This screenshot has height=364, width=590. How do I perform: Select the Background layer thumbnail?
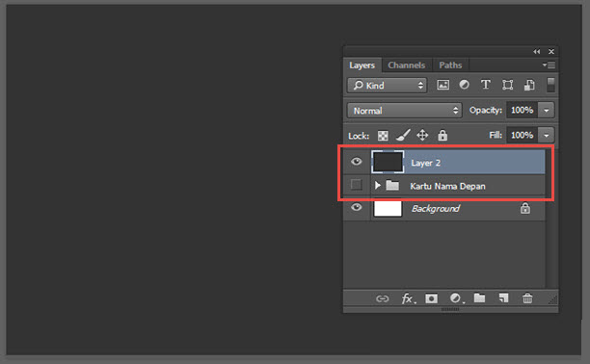388,208
